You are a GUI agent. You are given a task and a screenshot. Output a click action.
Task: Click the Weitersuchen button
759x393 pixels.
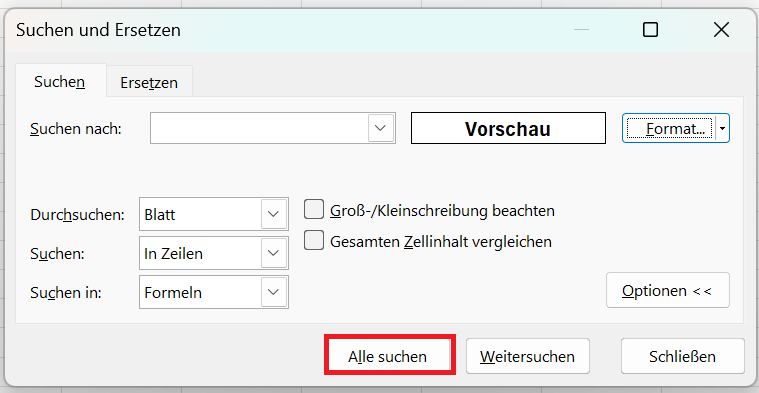pos(528,356)
